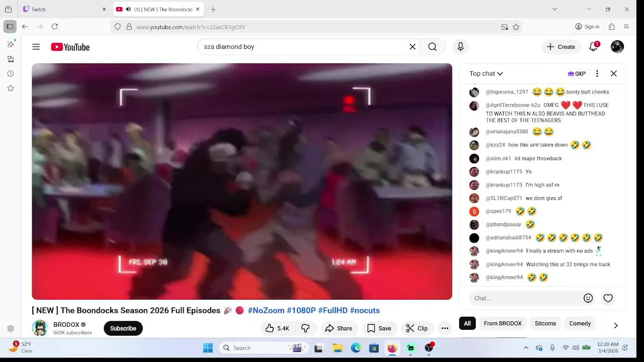Show hidden system tray icons
Viewport: 644px width, 362px height.
coord(526,348)
